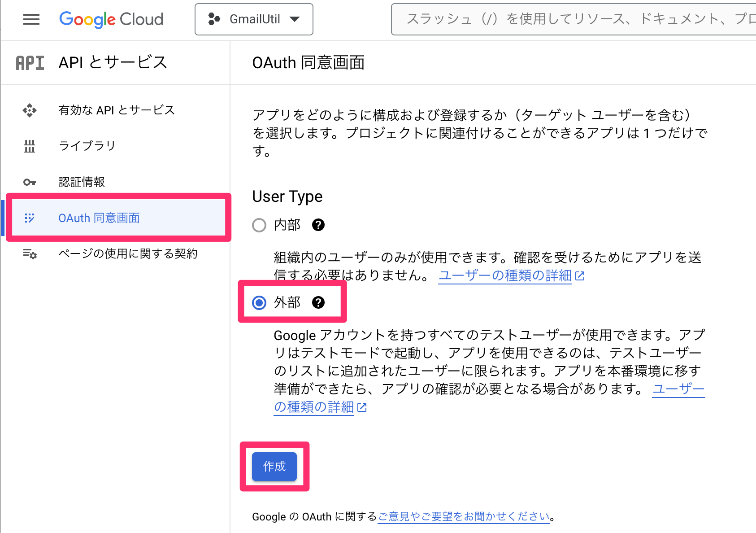Click external-link icon after 内部 description link
756x533 pixels.
tap(580, 276)
